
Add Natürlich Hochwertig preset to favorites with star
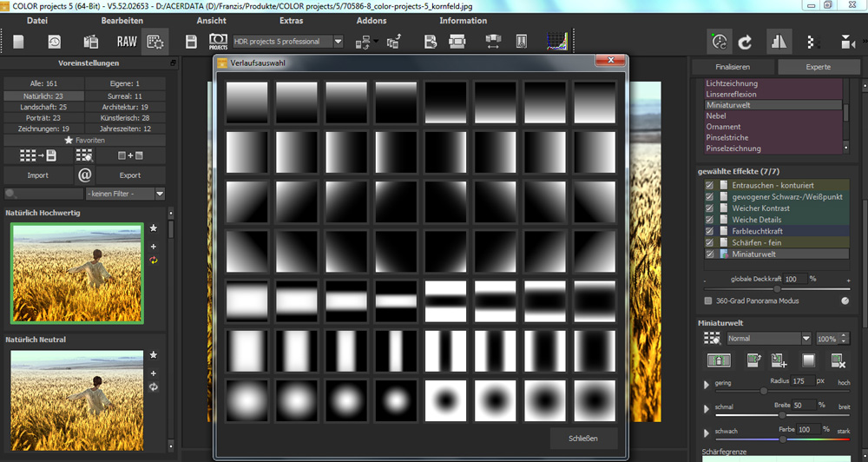154,228
